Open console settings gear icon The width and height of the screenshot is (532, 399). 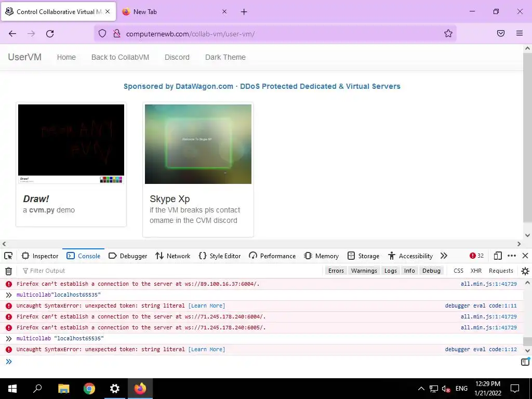point(525,271)
